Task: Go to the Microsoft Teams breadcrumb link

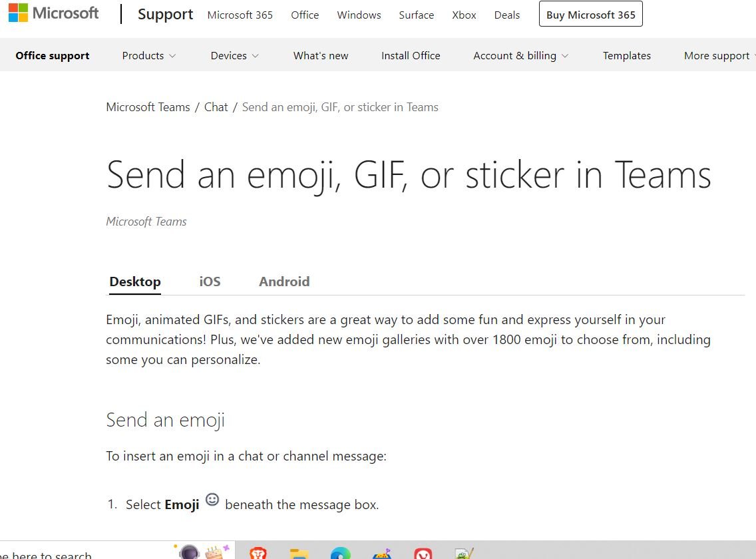Action: click(x=148, y=107)
